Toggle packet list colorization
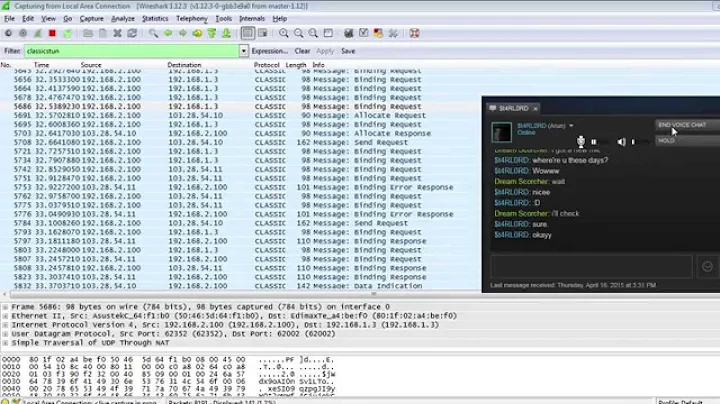The height and width of the screenshot is (404, 720). (248, 33)
